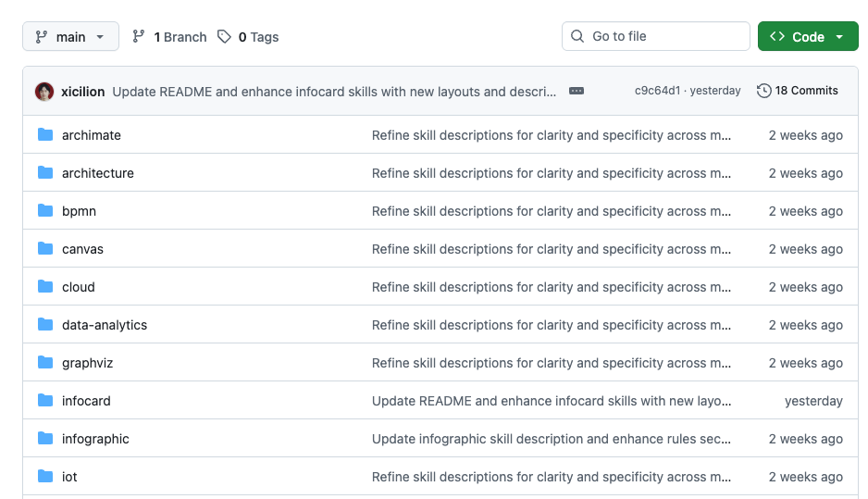Viewport: 868px width, 499px height.
Task: Click the branch icon in the main button
Action: (x=42, y=37)
